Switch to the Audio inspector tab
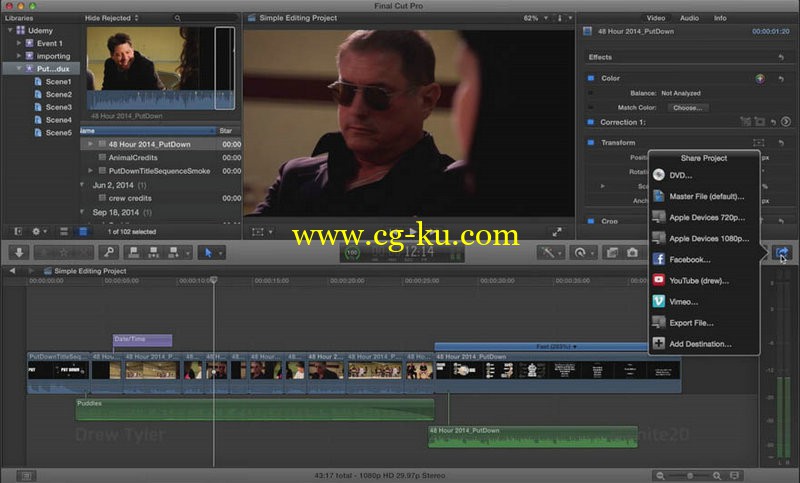 pos(689,18)
